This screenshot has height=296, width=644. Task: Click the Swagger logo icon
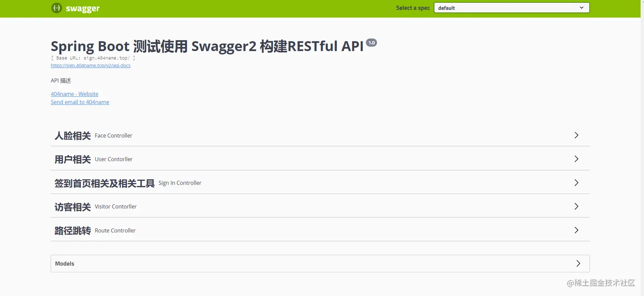coord(57,8)
